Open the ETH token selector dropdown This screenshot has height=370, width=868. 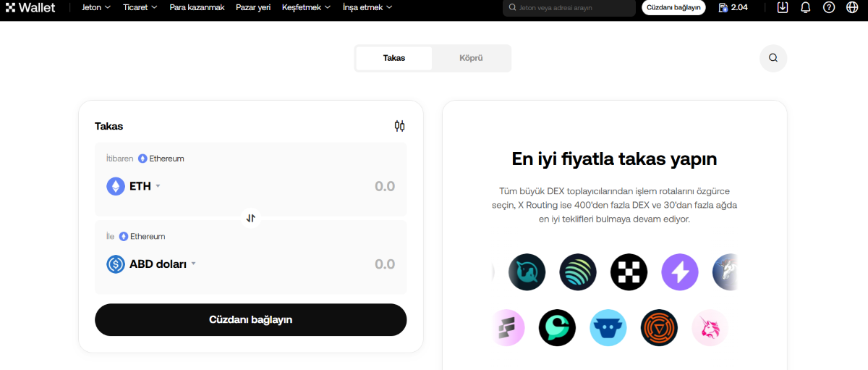tap(134, 186)
